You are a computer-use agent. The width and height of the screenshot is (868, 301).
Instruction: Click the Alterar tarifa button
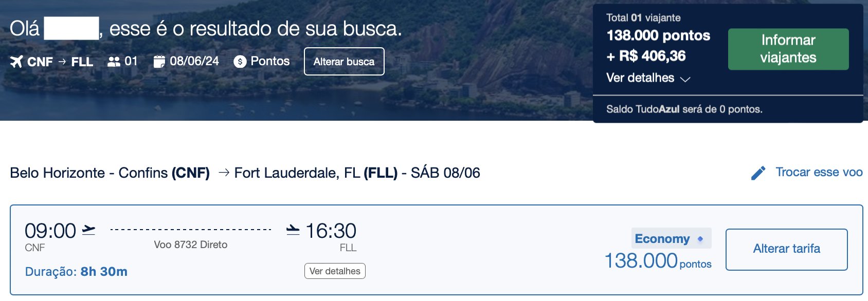click(787, 250)
